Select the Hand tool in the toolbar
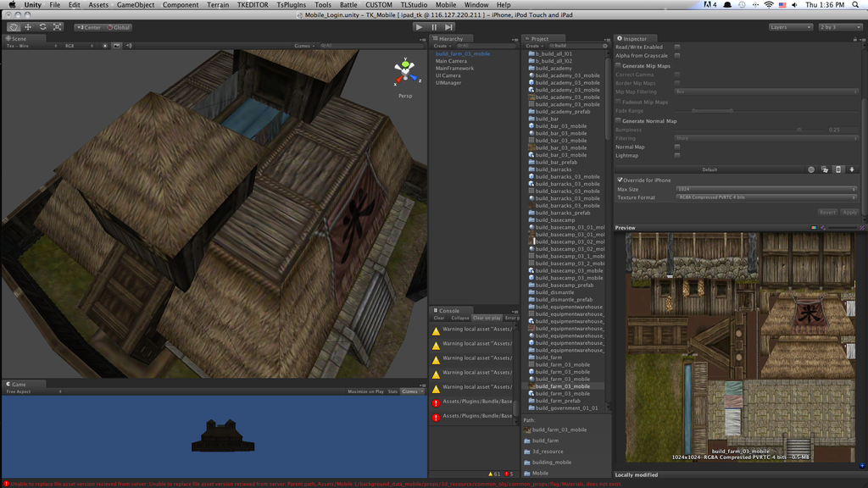The image size is (868, 488). click(14, 27)
